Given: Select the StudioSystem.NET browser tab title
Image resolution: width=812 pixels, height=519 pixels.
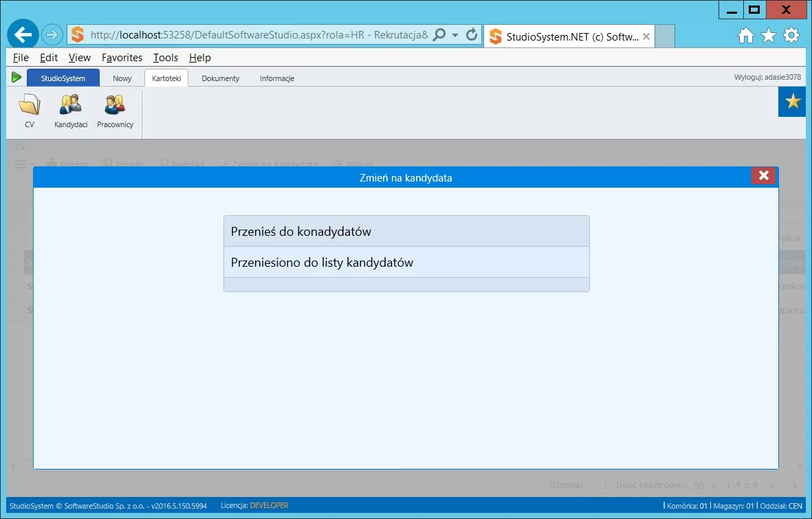Looking at the screenshot, I should click(x=572, y=36).
